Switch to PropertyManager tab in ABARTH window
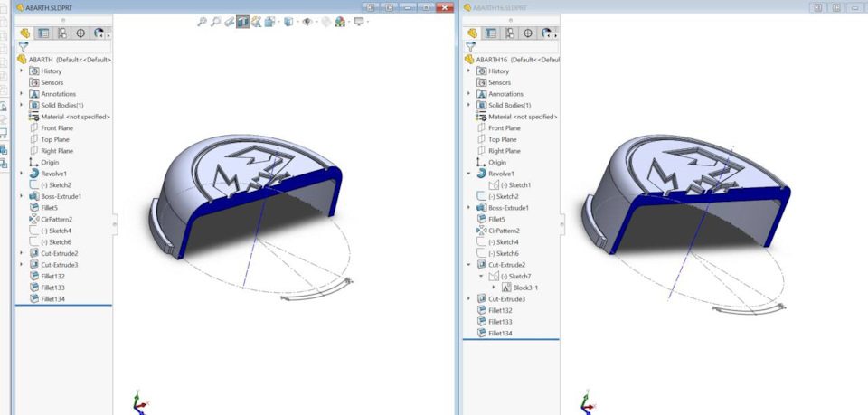The height and width of the screenshot is (415, 868). tap(43, 33)
